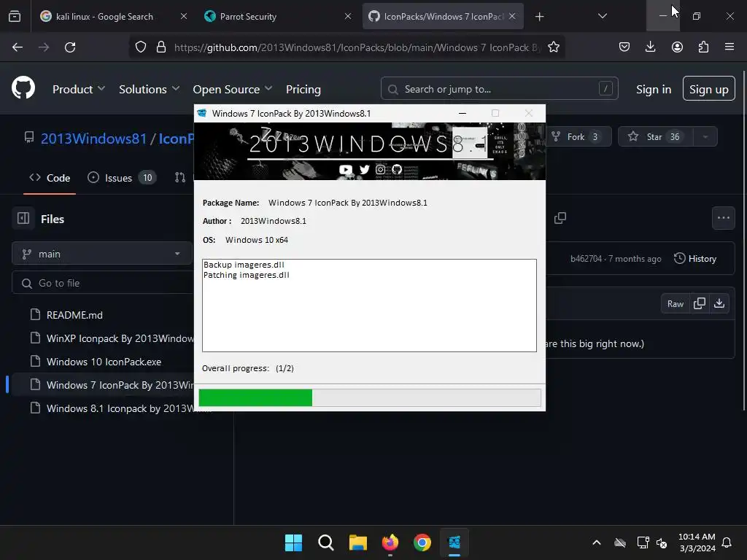Open Windows 10 IconPack.exe file
747x560 pixels.
pyautogui.click(x=104, y=362)
